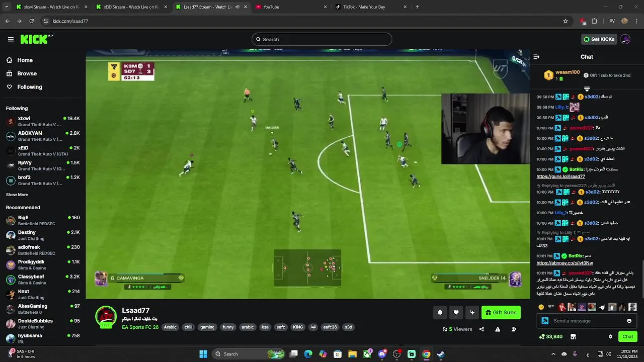
Task: Click the sparkle subscribe icon
Action: point(472,312)
